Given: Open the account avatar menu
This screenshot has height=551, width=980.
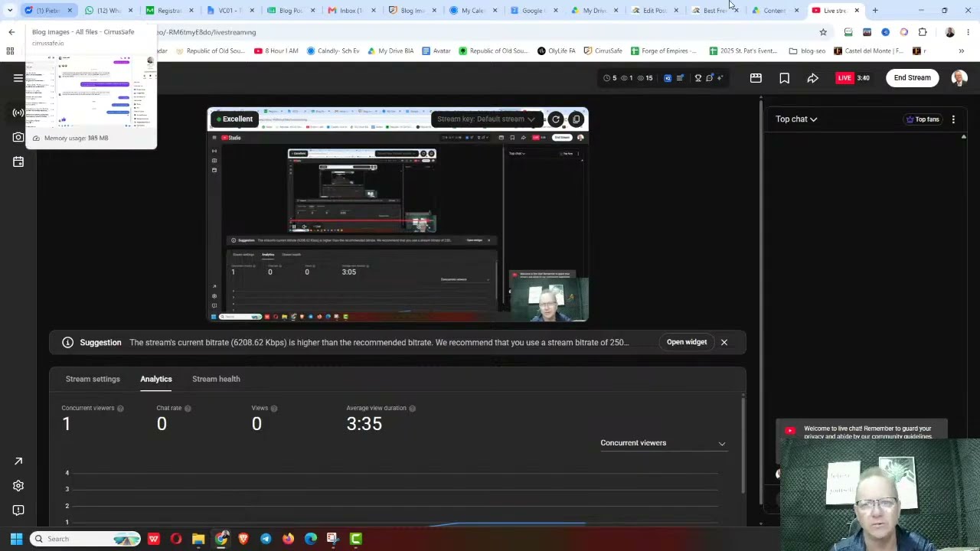Looking at the screenshot, I should pos(959,77).
